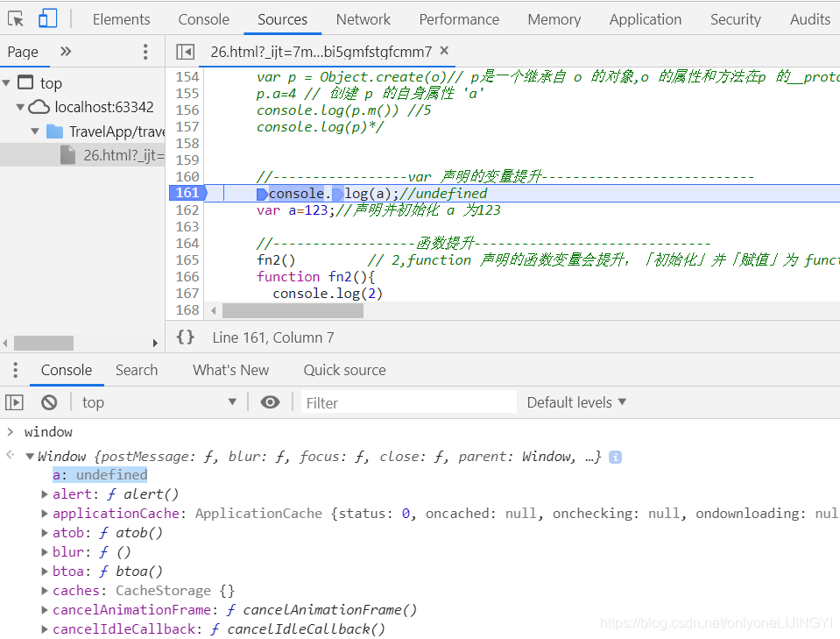This screenshot has height=639, width=840.
Task: Click the editor horizontal scrollbar thumb
Action: pyautogui.click(x=293, y=310)
